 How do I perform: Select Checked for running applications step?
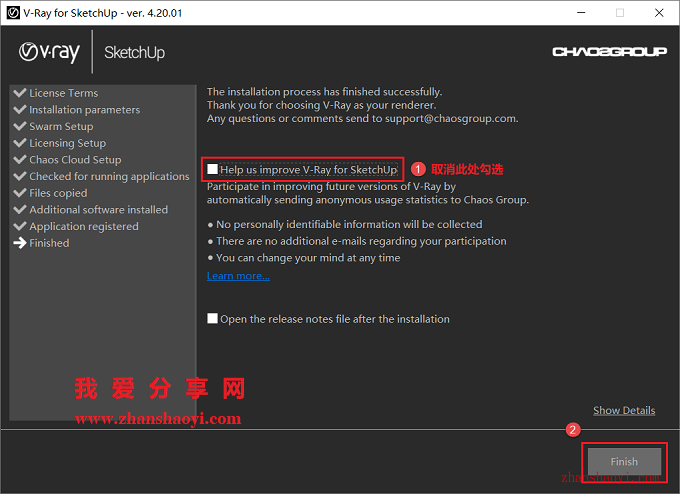tap(109, 177)
